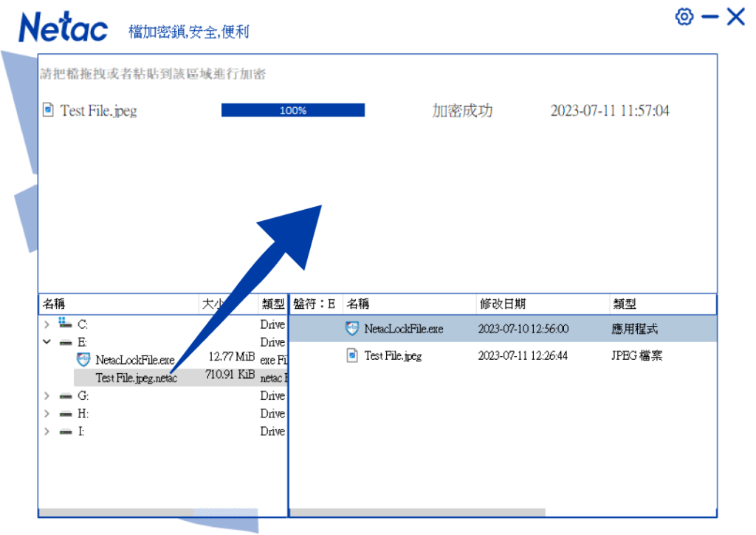The width and height of the screenshot is (756, 535).
Task: Click the E: drive icon in tree
Action: tap(66, 343)
